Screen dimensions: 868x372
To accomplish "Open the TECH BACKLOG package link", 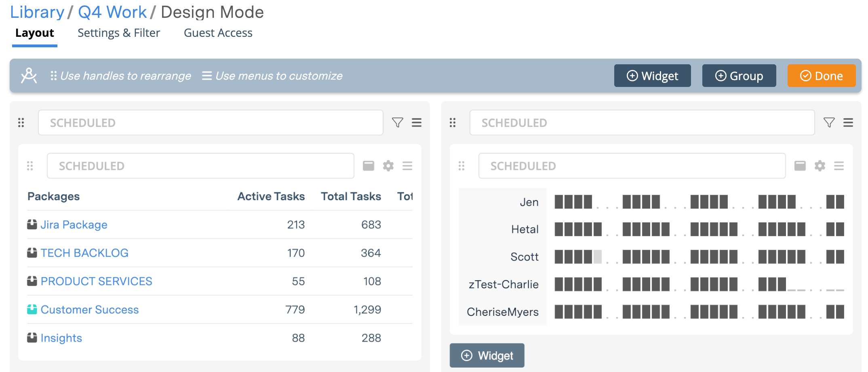I will 84,253.
